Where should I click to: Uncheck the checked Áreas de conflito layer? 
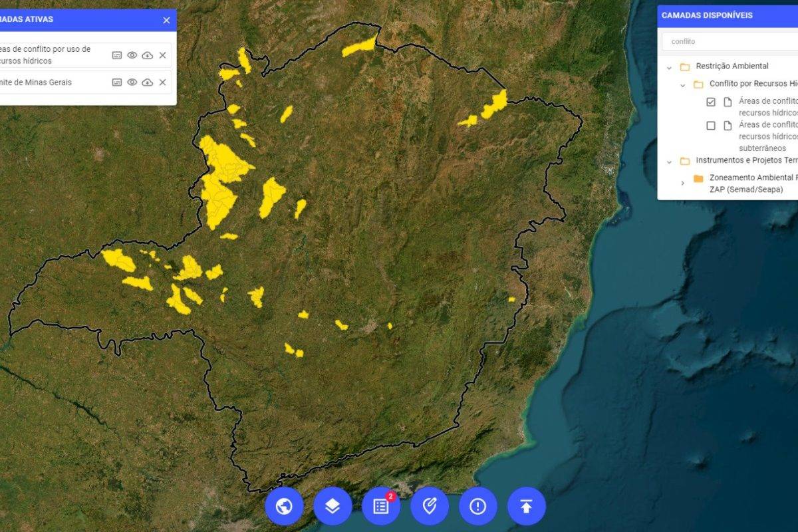[711, 102]
